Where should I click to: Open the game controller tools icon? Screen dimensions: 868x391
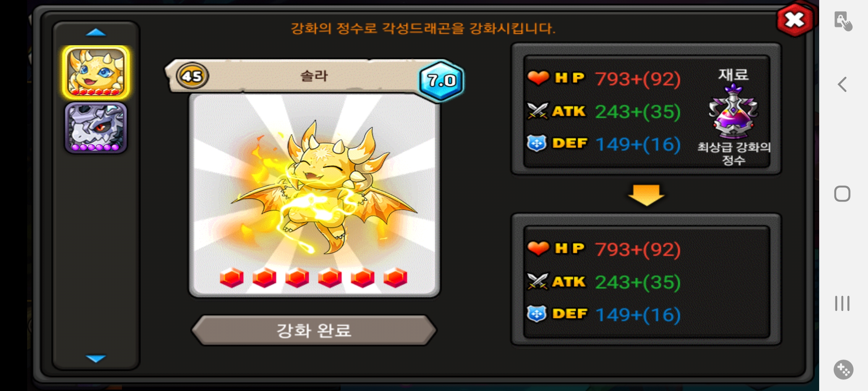[843, 370]
